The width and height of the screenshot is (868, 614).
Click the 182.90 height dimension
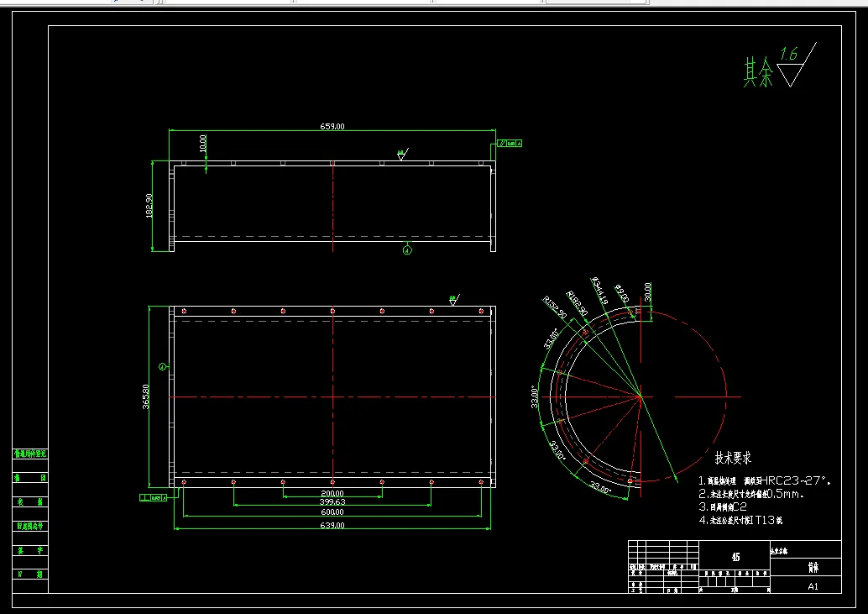(149, 206)
